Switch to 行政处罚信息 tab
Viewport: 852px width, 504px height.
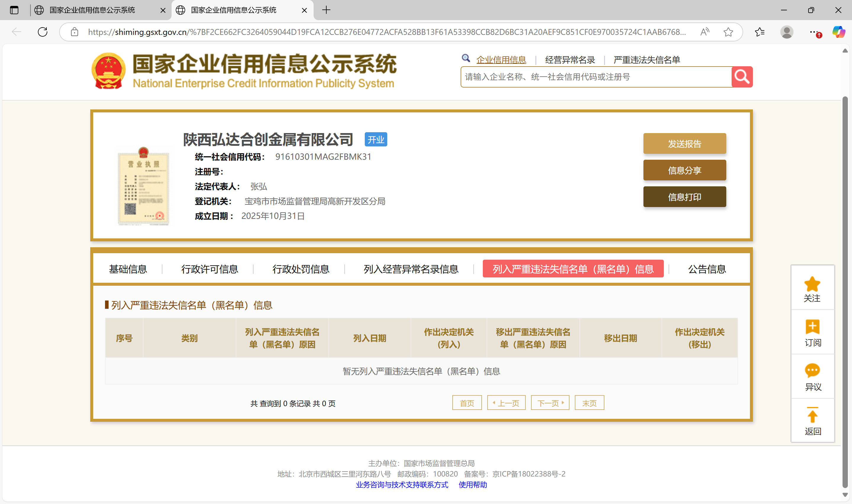pyautogui.click(x=301, y=269)
